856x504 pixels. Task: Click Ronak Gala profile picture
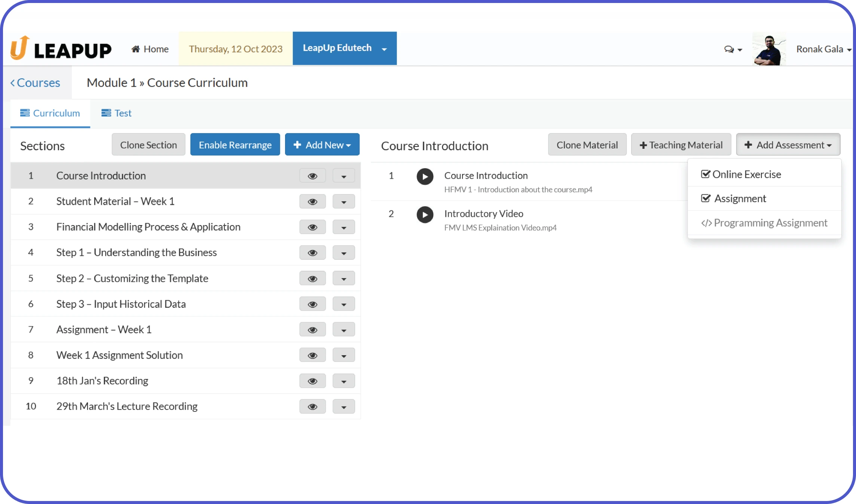(769, 49)
